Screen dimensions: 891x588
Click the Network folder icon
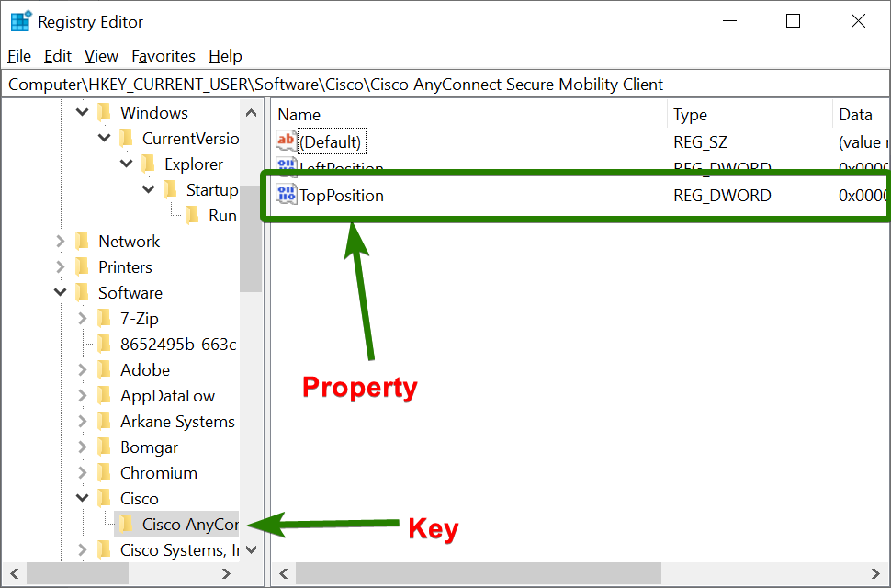click(x=82, y=241)
